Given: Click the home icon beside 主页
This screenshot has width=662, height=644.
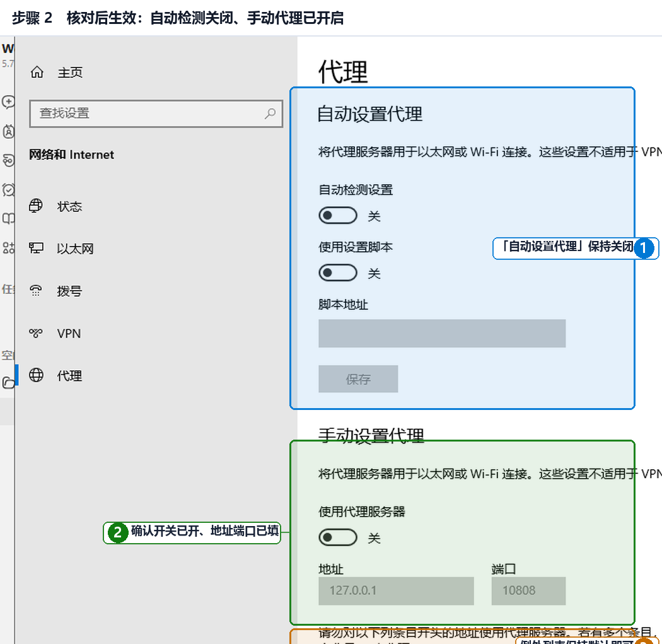Looking at the screenshot, I should point(37,72).
